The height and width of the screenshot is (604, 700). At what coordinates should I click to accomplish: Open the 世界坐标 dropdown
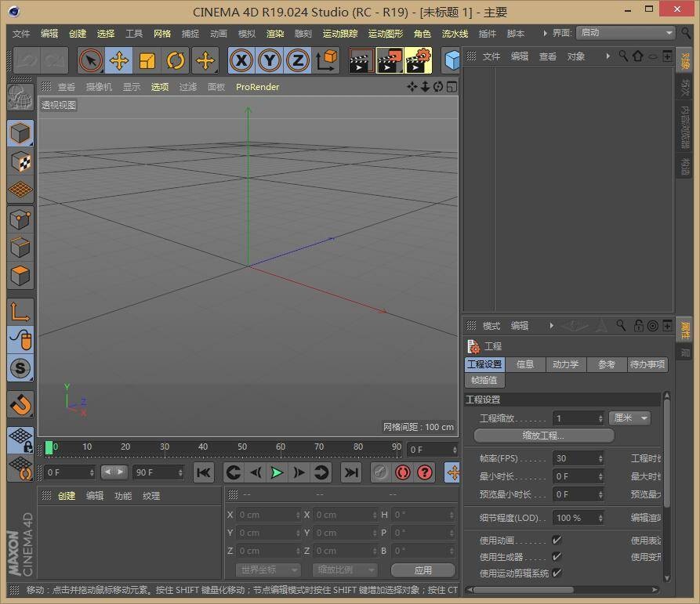268,570
